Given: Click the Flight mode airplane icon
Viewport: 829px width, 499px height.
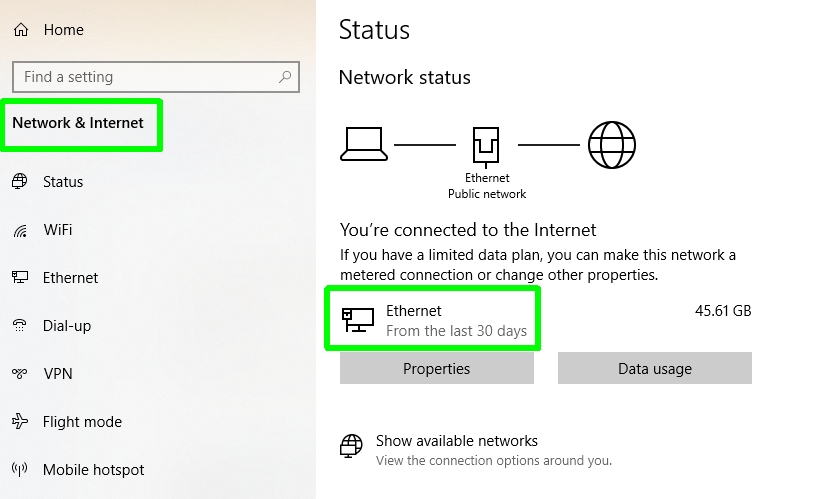Looking at the screenshot, I should tap(19, 422).
